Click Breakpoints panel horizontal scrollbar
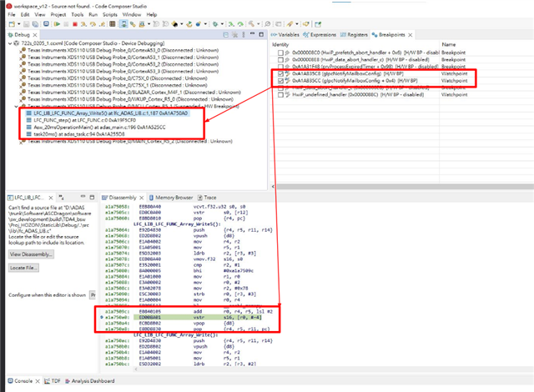Image resolution: width=534 pixels, height=392 pixels. click(x=405, y=187)
